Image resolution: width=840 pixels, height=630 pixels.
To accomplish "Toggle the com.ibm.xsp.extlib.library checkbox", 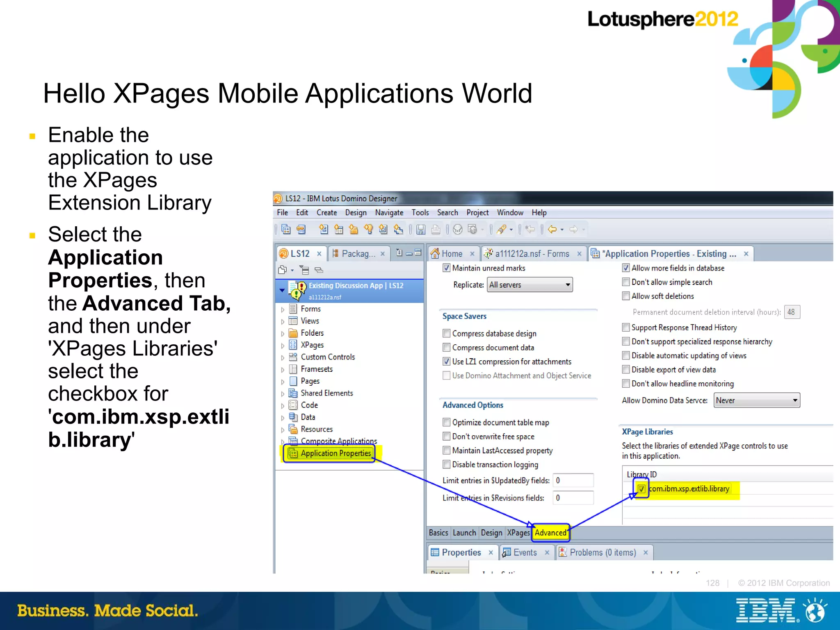I will click(x=641, y=489).
